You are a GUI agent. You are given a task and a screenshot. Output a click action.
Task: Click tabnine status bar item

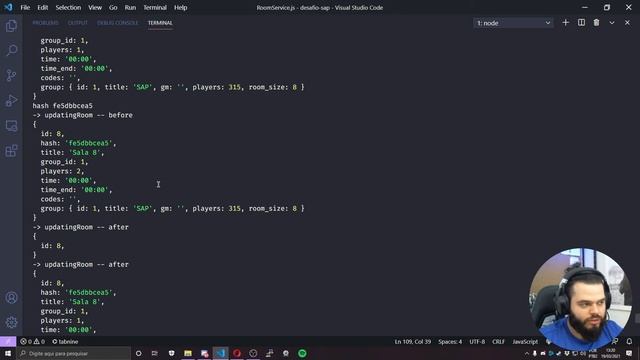click(65, 342)
